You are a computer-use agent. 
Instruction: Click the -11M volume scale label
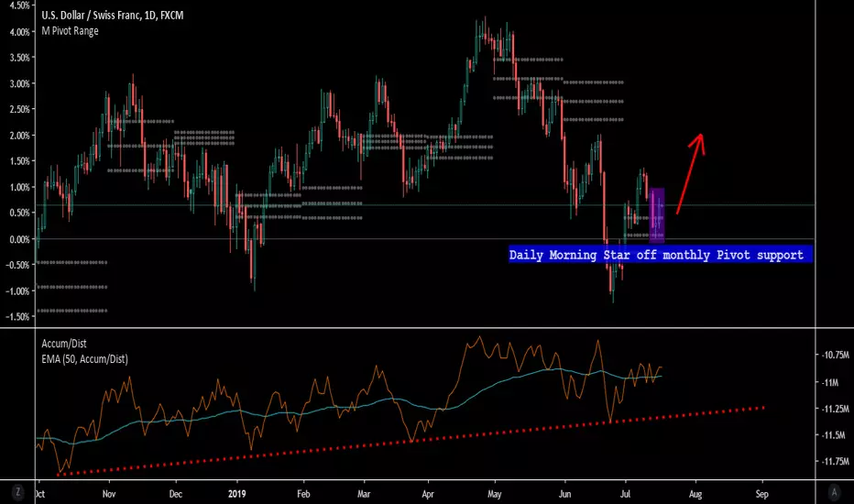point(830,382)
